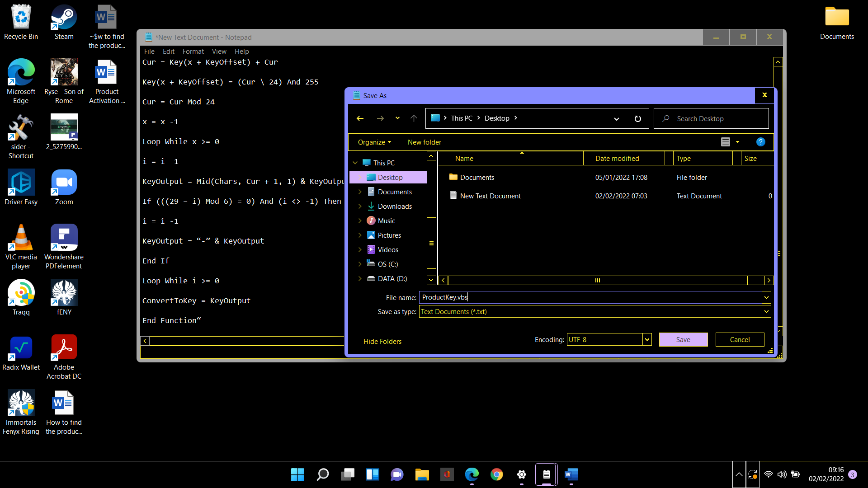
Task: Refresh the Desktop folder view
Action: [x=637, y=118]
